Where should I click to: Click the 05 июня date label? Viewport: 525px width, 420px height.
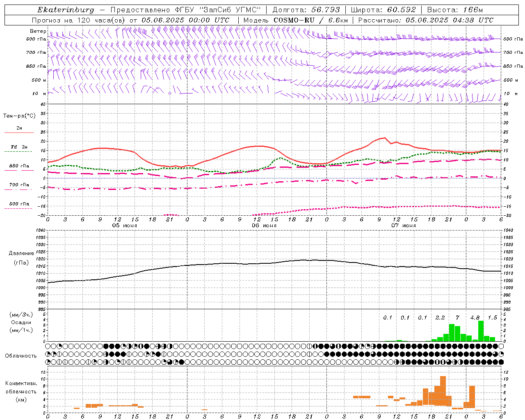[x=125, y=226]
